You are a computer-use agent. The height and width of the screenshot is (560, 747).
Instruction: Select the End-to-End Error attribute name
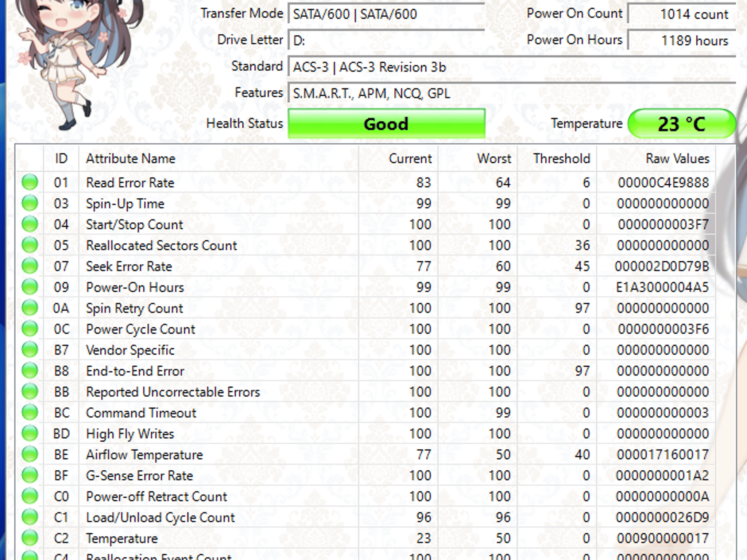coord(135,371)
